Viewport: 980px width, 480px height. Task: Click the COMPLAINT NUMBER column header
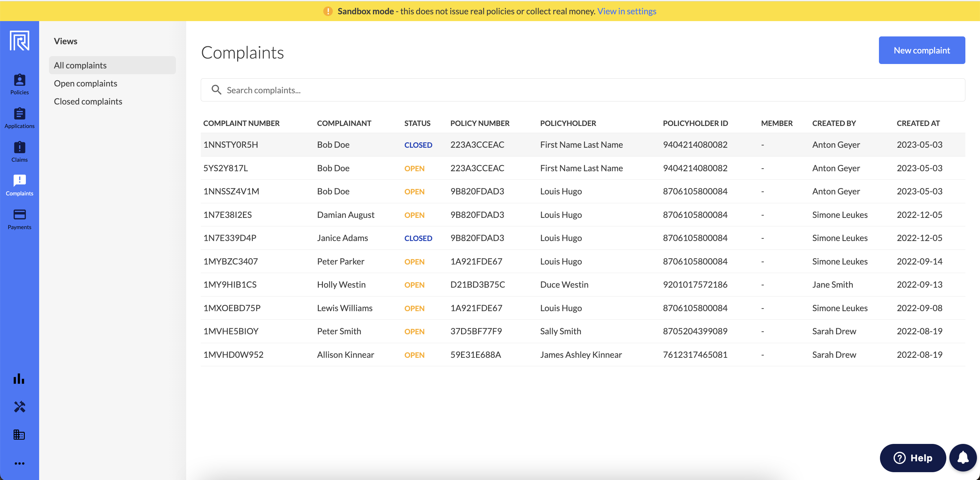click(x=241, y=123)
